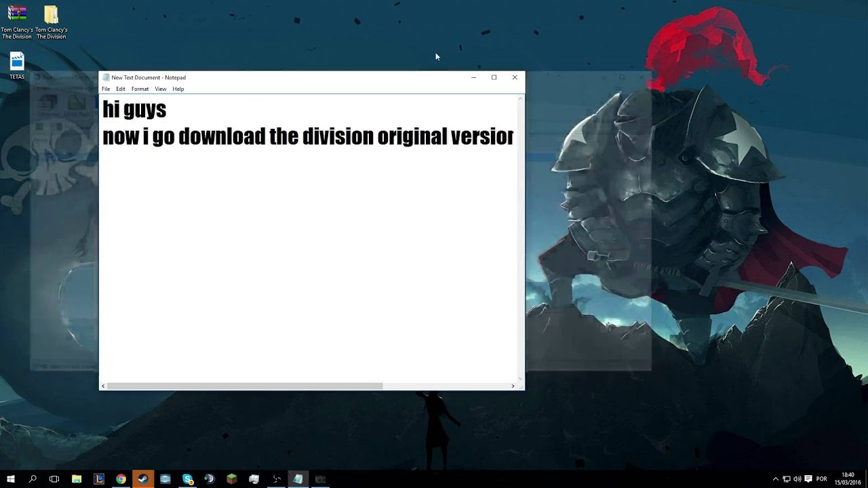This screenshot has height=488, width=868.
Task: Launch League of Legends from the taskbar
Action: coord(99,479)
